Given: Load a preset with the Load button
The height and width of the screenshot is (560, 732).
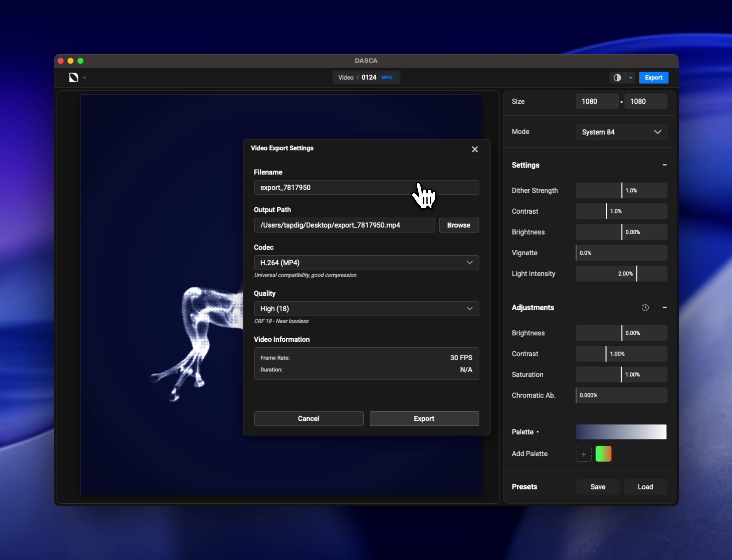Looking at the screenshot, I should point(645,486).
